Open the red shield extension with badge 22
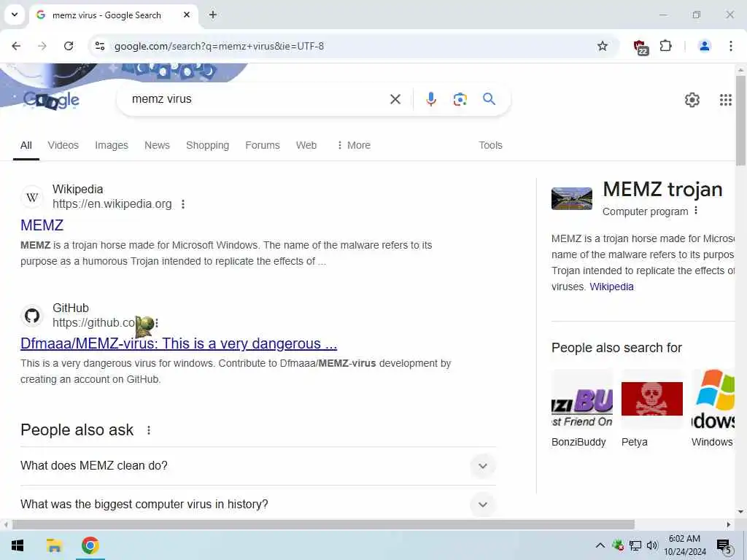This screenshot has height=560, width=747. click(x=640, y=47)
